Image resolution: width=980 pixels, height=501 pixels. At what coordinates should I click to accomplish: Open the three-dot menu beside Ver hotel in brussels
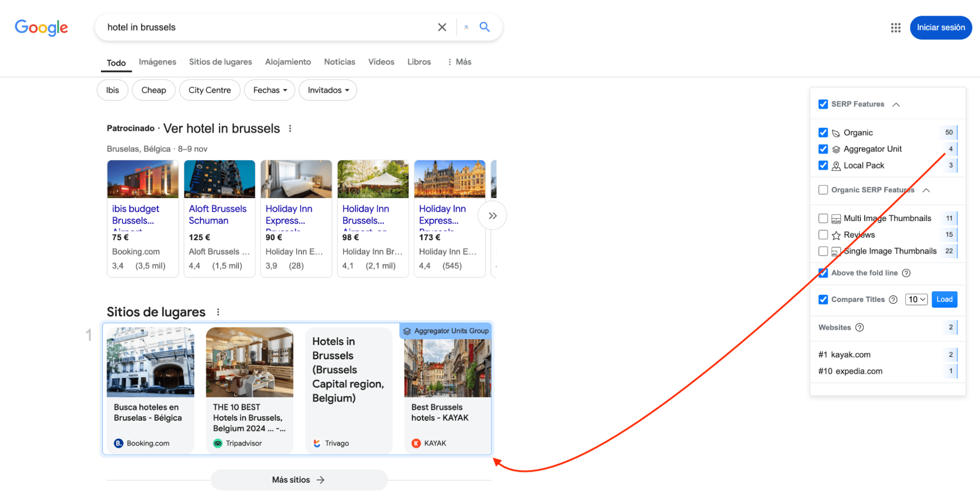click(x=290, y=128)
